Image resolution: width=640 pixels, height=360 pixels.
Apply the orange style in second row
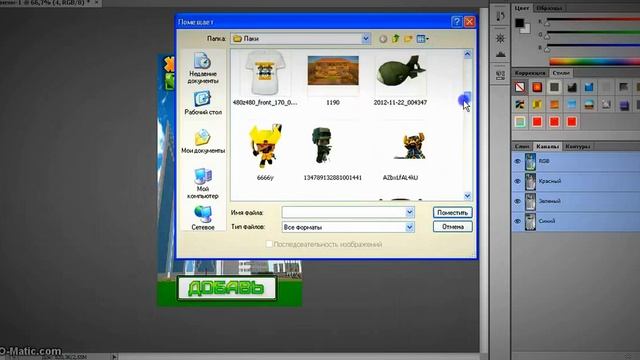click(554, 104)
